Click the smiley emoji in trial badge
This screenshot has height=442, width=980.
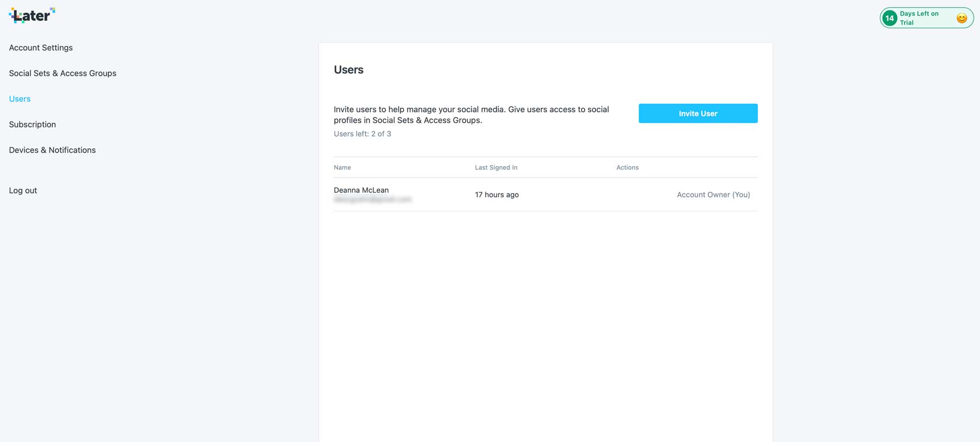coord(961,18)
